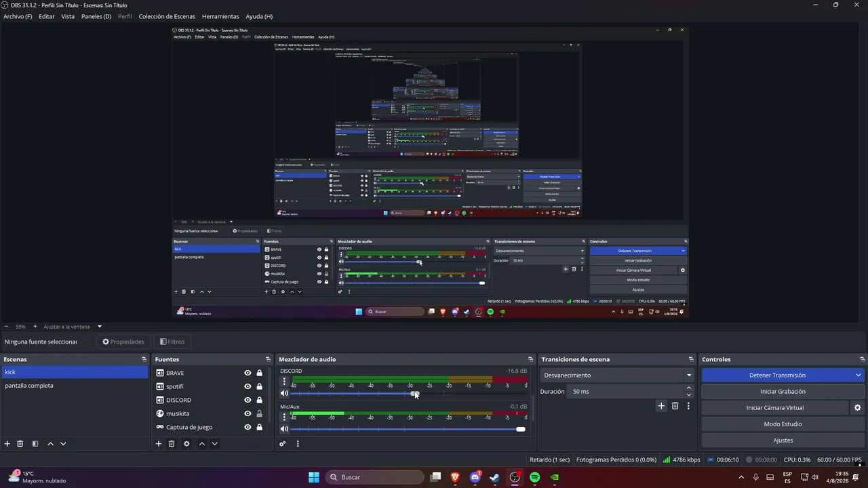Open the Editar menu

pyautogui.click(x=47, y=16)
